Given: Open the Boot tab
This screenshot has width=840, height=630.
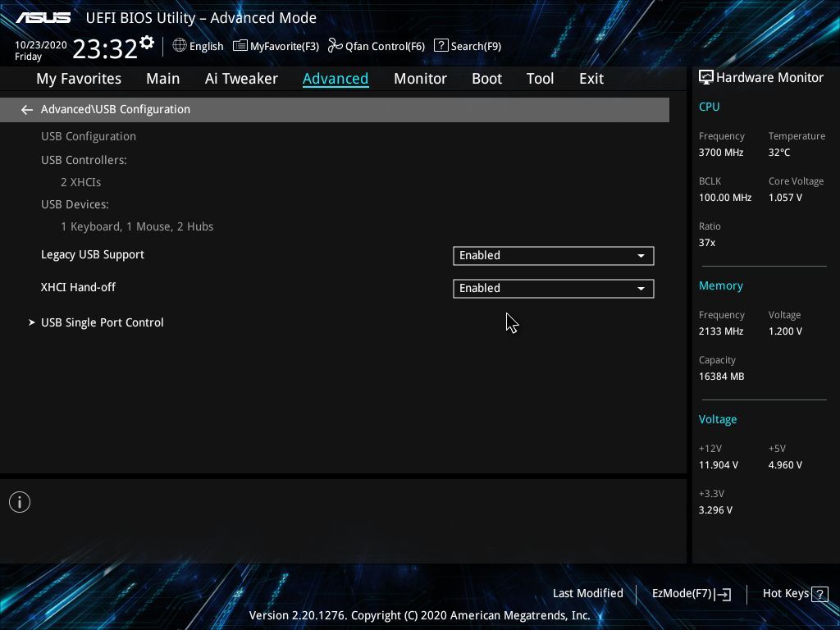Looking at the screenshot, I should pos(486,79).
